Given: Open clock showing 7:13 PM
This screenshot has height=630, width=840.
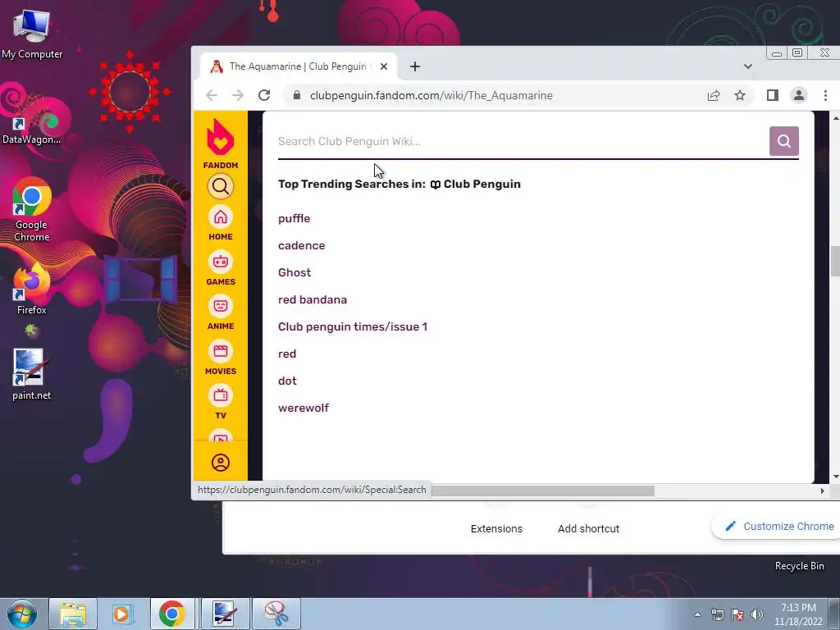Looking at the screenshot, I should [798, 614].
